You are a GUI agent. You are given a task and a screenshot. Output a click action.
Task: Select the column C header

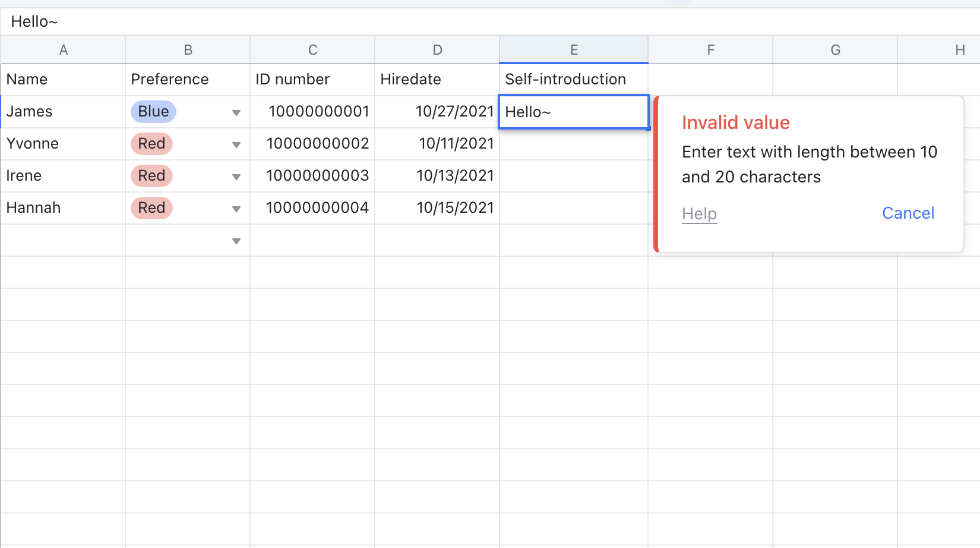(312, 50)
